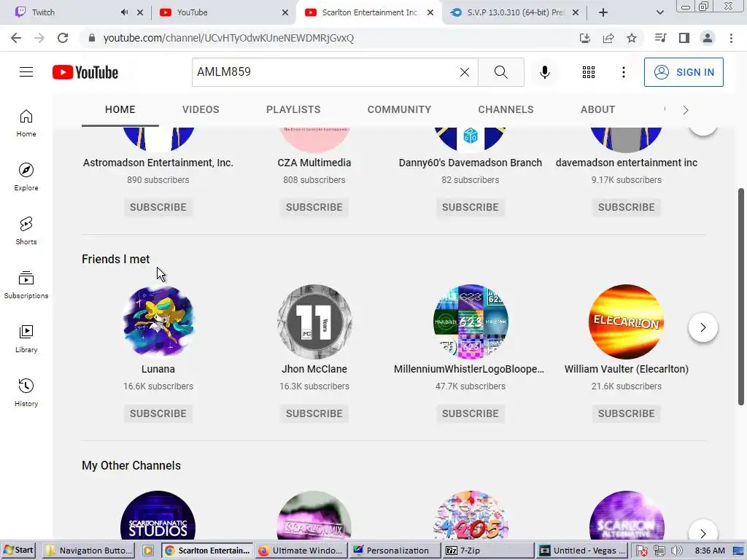
Task: Subscribe to CZA Multimedia
Action: [x=314, y=207]
